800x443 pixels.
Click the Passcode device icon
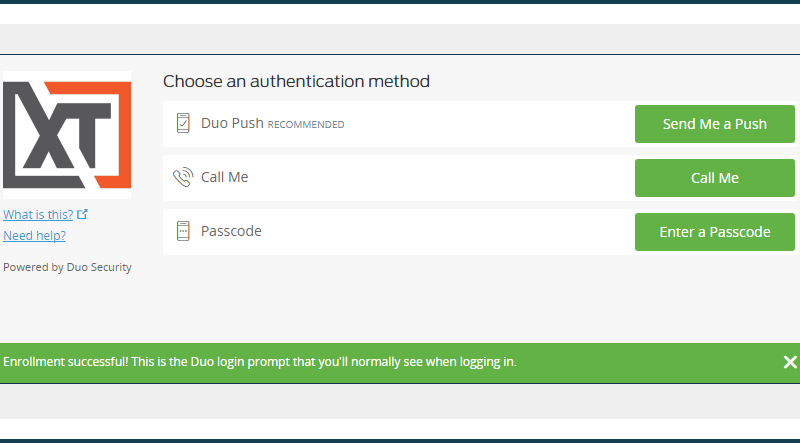pos(183,232)
